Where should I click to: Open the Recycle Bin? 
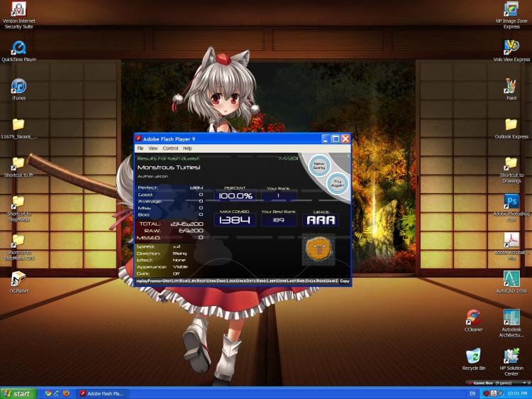coord(473,359)
